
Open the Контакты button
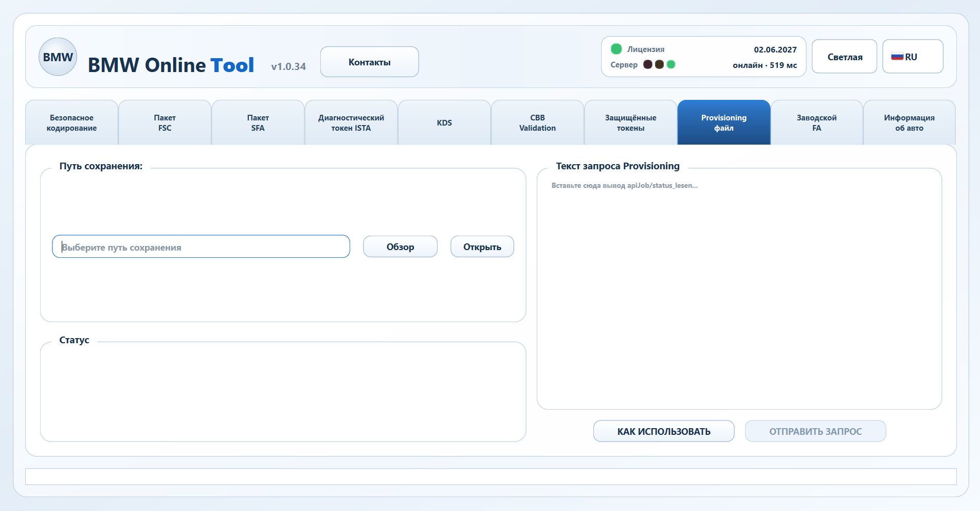(x=369, y=62)
